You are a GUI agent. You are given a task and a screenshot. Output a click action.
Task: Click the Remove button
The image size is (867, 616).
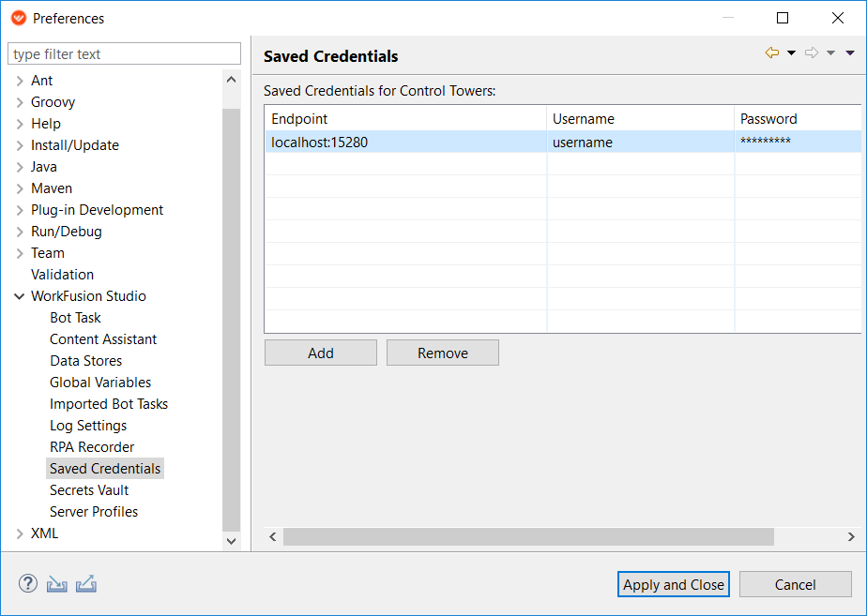tap(442, 353)
